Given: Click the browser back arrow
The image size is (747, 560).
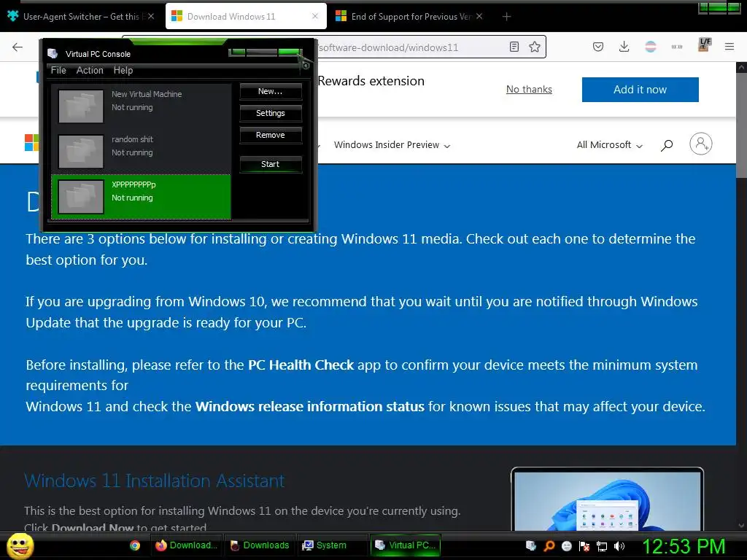Looking at the screenshot, I should coord(18,47).
